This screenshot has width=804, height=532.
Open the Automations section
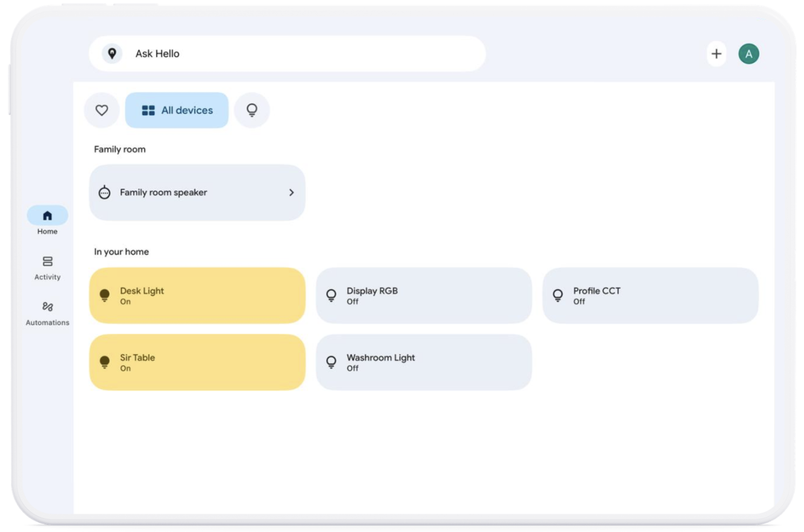[x=47, y=313]
